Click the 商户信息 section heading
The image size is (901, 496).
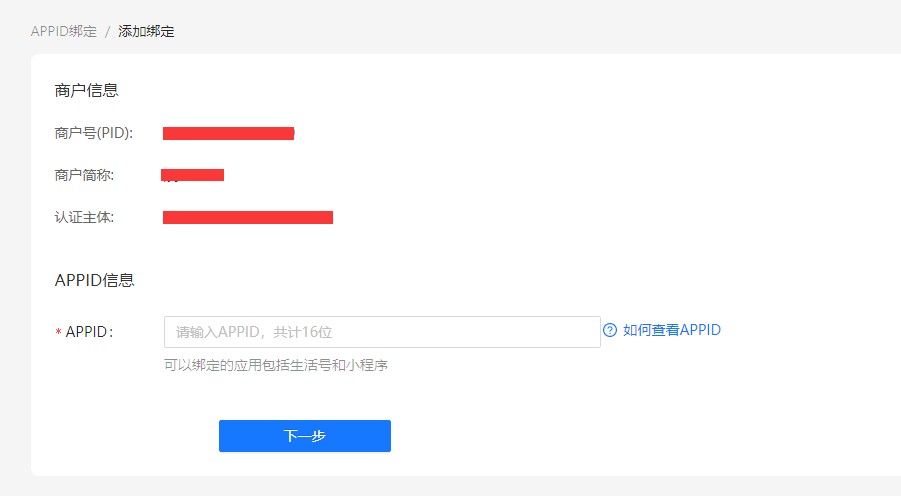coord(87,90)
